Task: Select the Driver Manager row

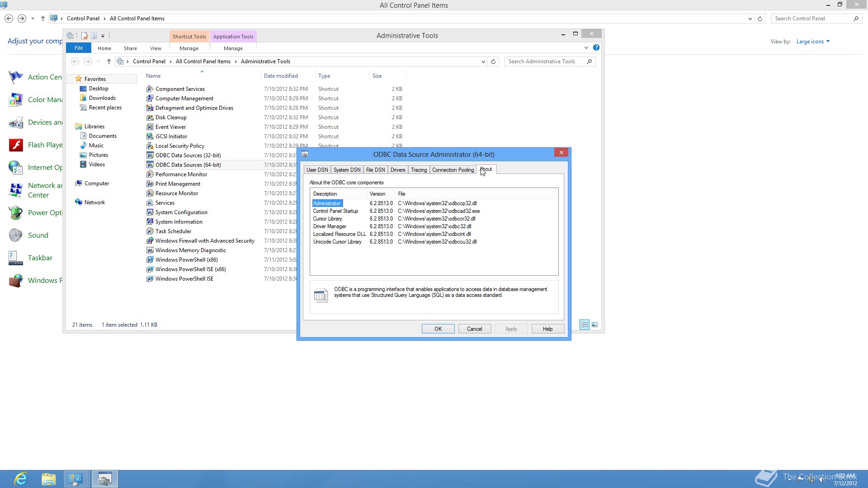Action: tap(434, 226)
